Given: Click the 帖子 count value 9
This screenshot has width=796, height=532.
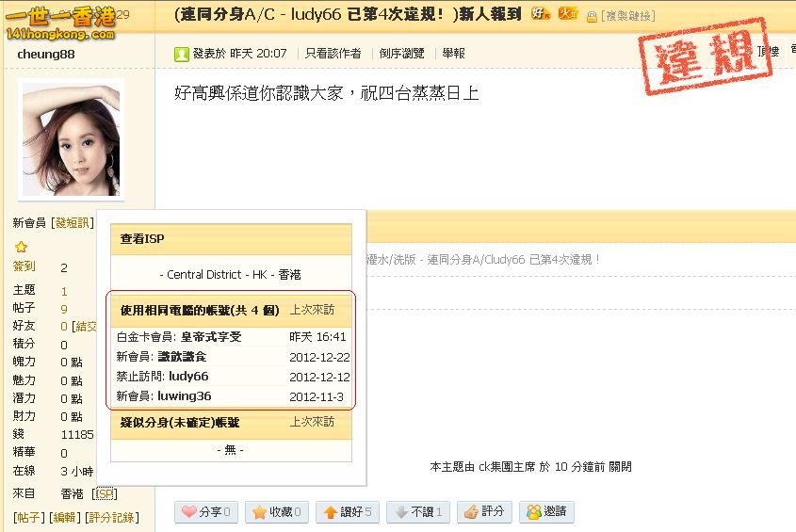Looking at the screenshot, I should coord(64,309).
